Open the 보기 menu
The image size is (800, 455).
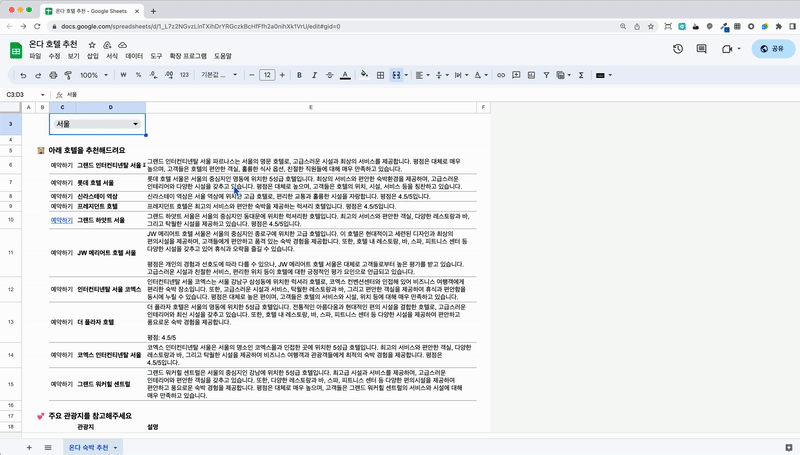click(73, 56)
